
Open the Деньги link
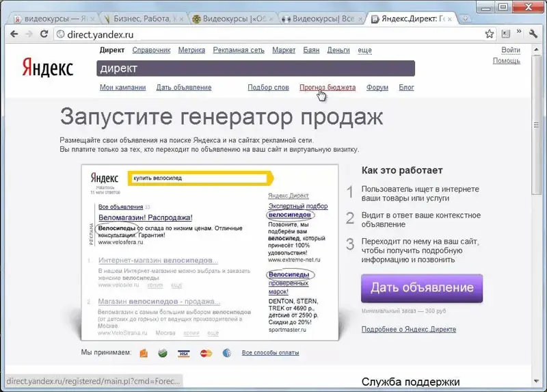point(338,50)
